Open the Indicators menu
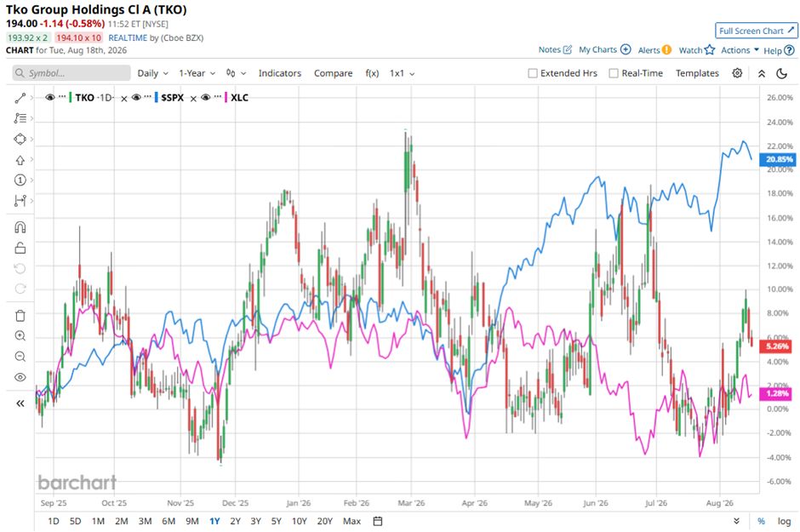800x532 pixels. (280, 73)
